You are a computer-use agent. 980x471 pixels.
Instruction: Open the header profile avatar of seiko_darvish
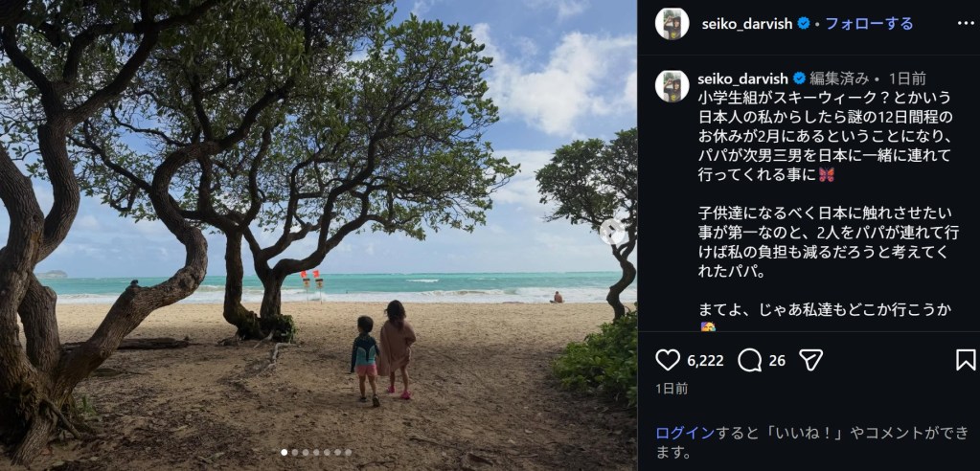(672, 24)
